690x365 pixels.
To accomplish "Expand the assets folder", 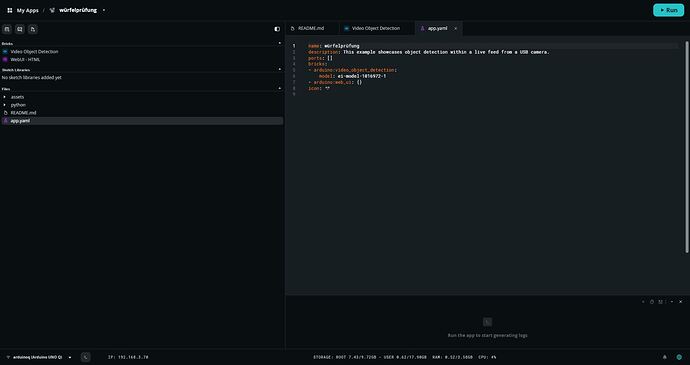I will click(x=5, y=97).
